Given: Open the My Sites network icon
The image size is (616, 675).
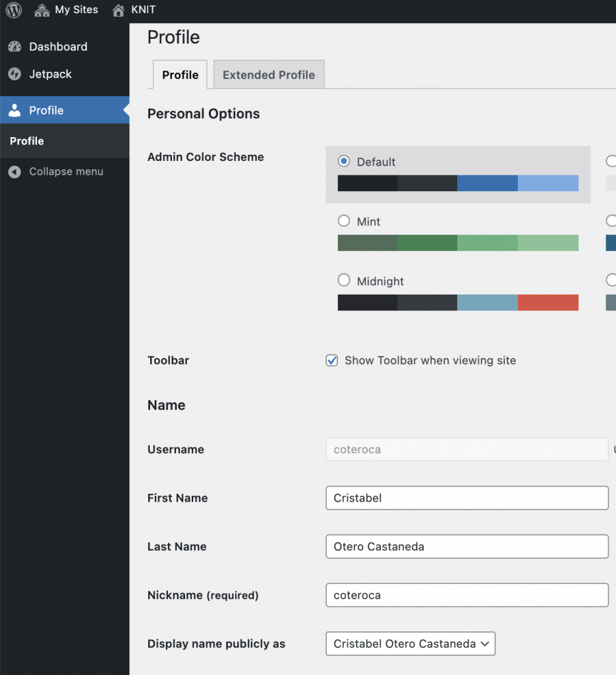Looking at the screenshot, I should point(42,10).
